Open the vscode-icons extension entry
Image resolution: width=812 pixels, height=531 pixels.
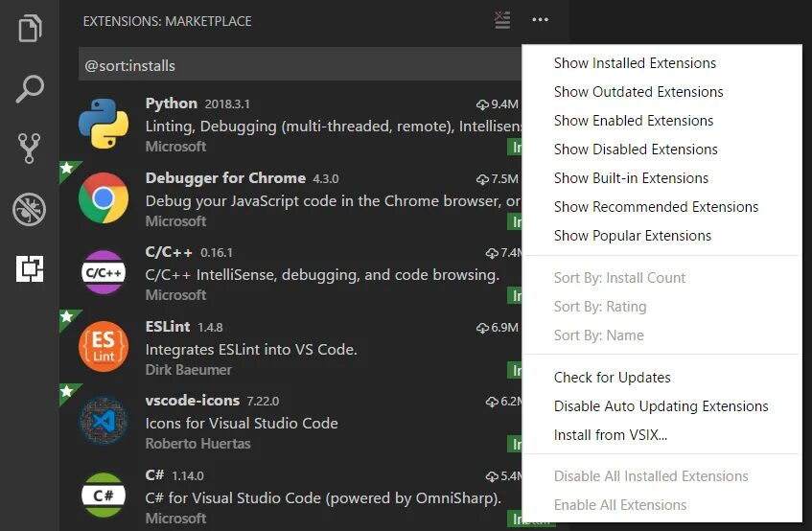(288, 422)
